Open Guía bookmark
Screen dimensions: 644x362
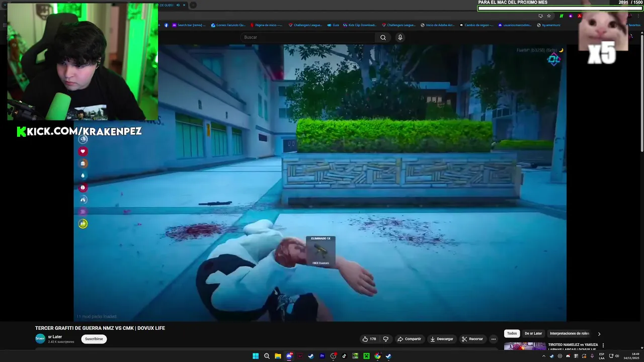click(x=333, y=25)
